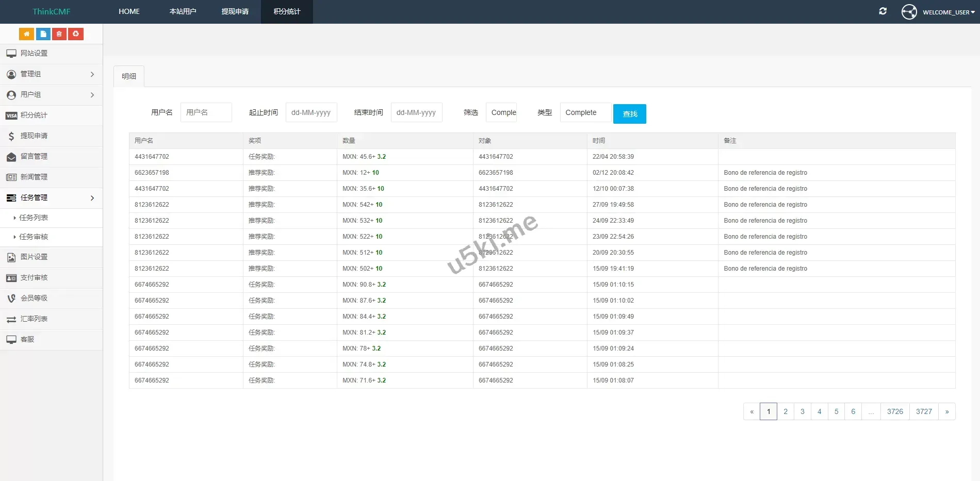Expand the 管理组 sidebar group
Viewport: 980px width, 481px height.
[x=51, y=74]
